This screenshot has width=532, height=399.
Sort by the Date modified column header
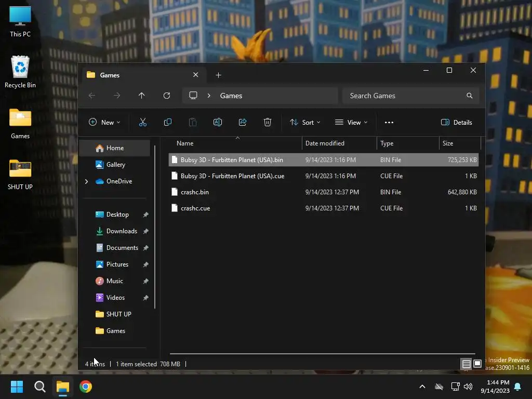pyautogui.click(x=339, y=143)
